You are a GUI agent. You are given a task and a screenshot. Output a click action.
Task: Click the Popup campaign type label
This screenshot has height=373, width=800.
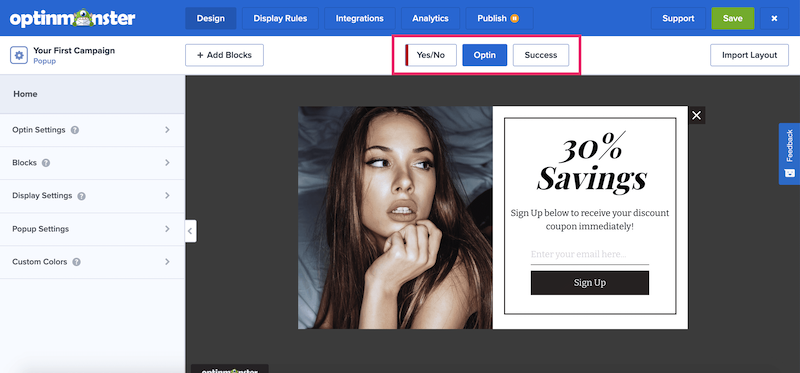tap(44, 61)
